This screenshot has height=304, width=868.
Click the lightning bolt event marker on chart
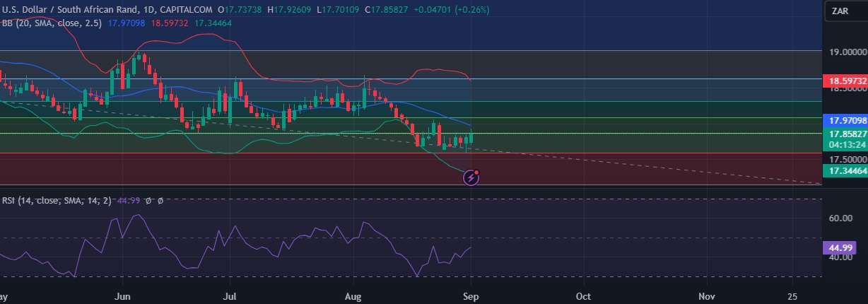click(x=471, y=177)
